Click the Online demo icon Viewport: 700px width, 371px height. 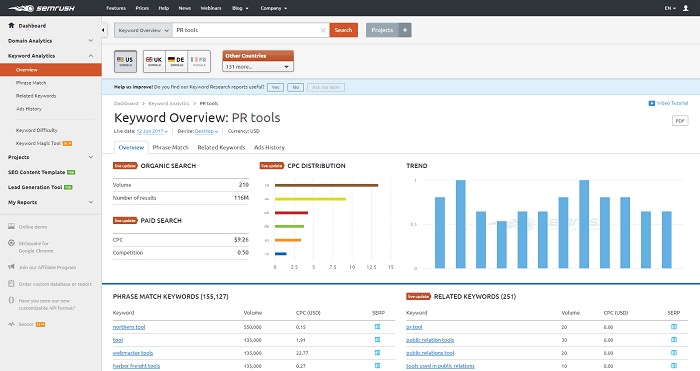tap(12, 226)
